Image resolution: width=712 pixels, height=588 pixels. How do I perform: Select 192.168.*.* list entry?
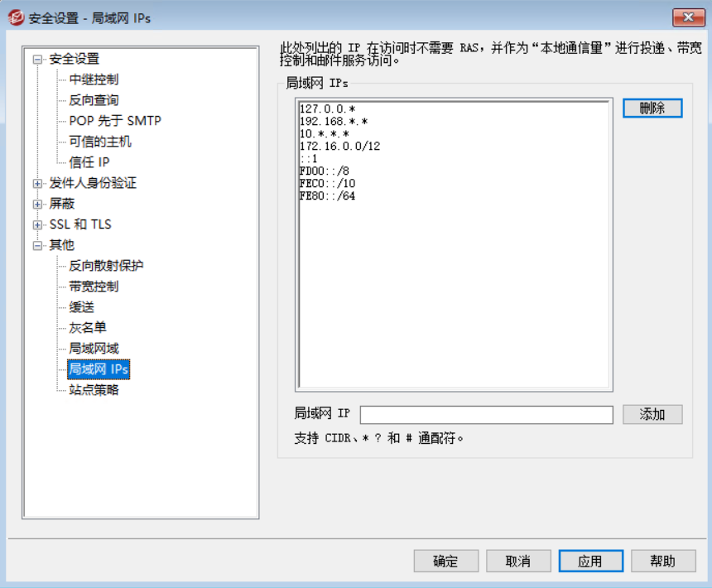point(334,121)
